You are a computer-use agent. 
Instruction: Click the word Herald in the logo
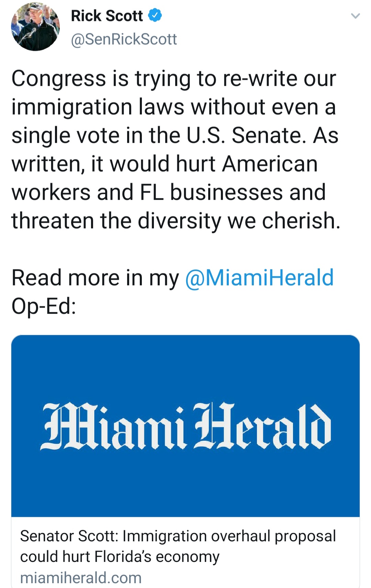263,426
